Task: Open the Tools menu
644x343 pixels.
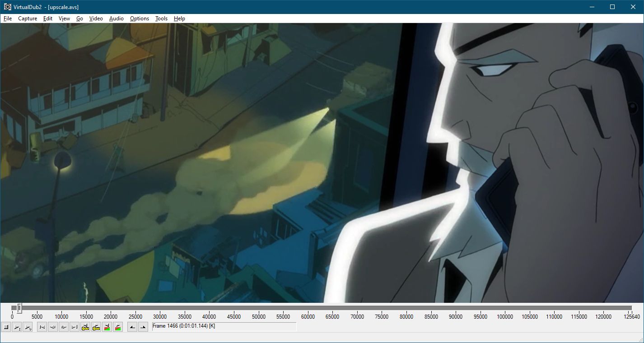Action: coord(161,19)
